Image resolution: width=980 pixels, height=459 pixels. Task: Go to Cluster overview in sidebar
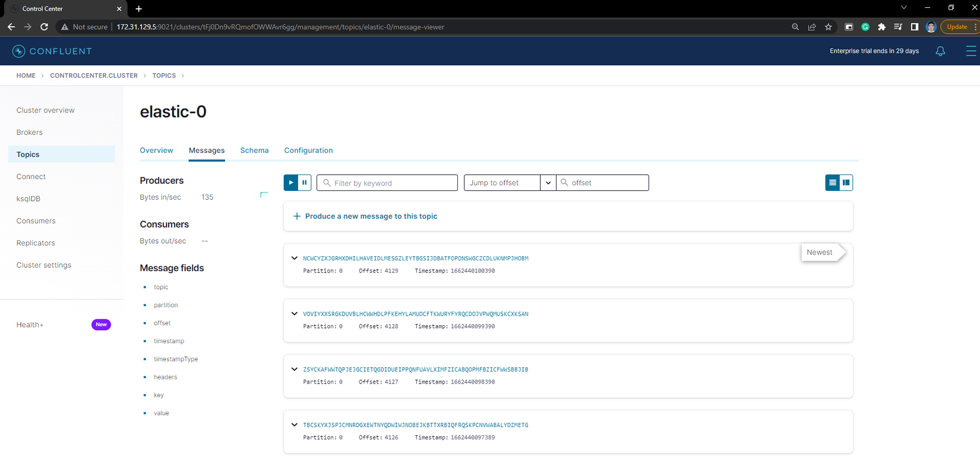(46, 110)
